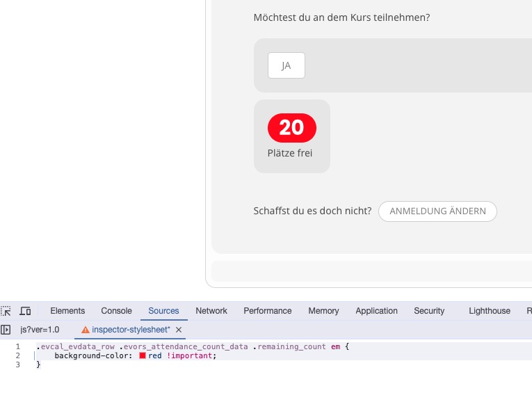
Task: Open the Application tab
Action: [377, 311]
